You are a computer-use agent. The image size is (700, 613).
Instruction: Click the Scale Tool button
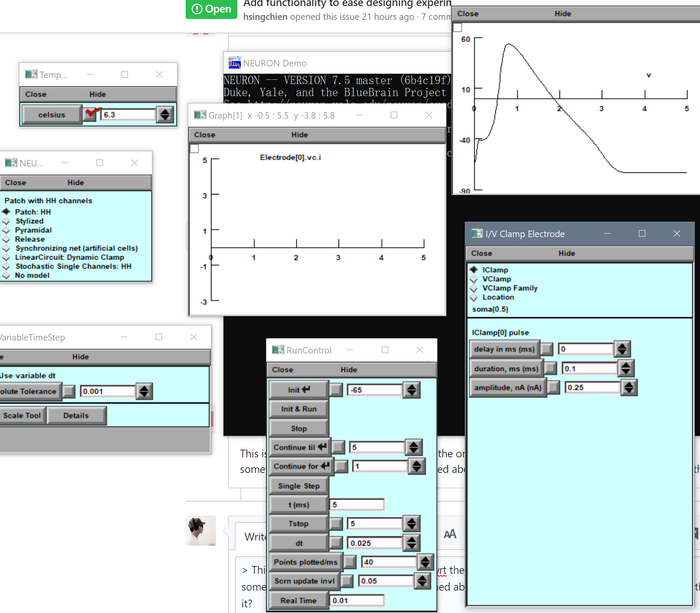pos(22,416)
